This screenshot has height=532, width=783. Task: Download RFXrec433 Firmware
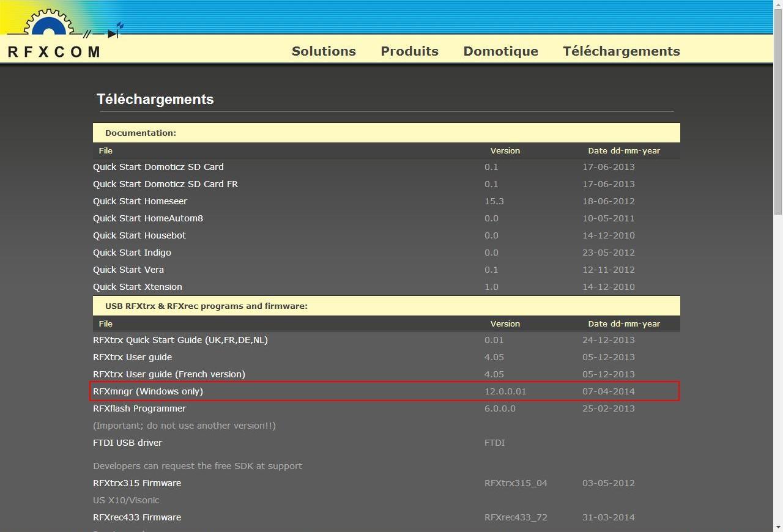tap(137, 517)
